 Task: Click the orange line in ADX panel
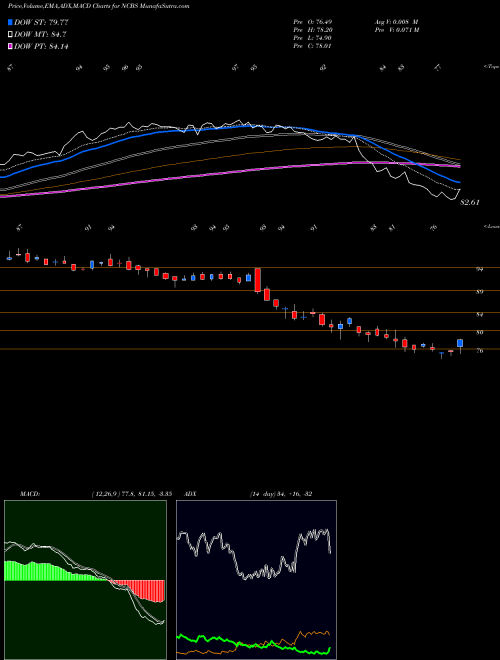click(x=253, y=644)
